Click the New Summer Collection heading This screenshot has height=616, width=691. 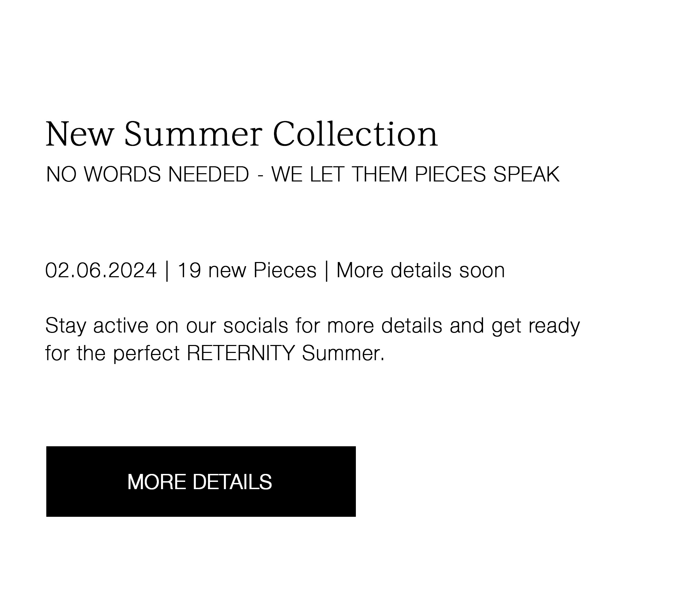[x=242, y=134]
